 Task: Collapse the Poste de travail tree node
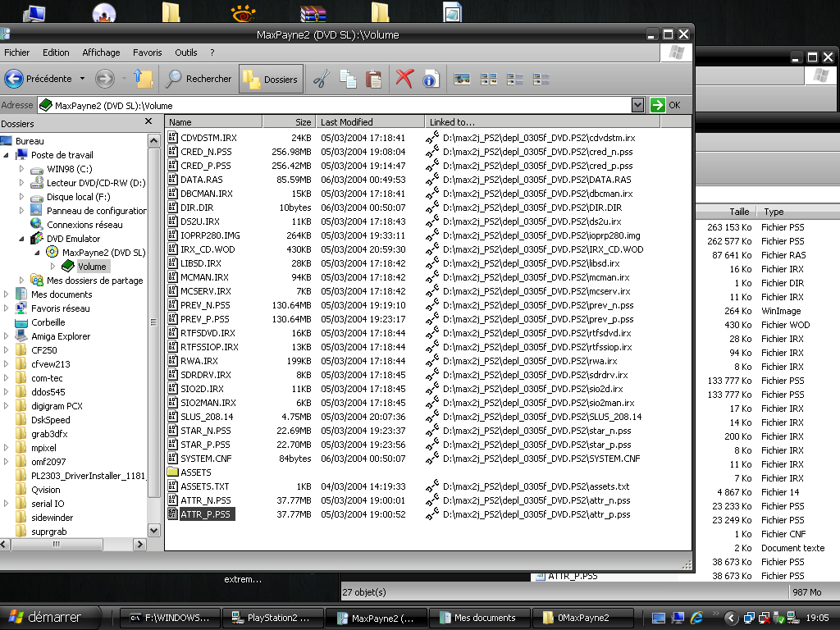click(x=6, y=155)
